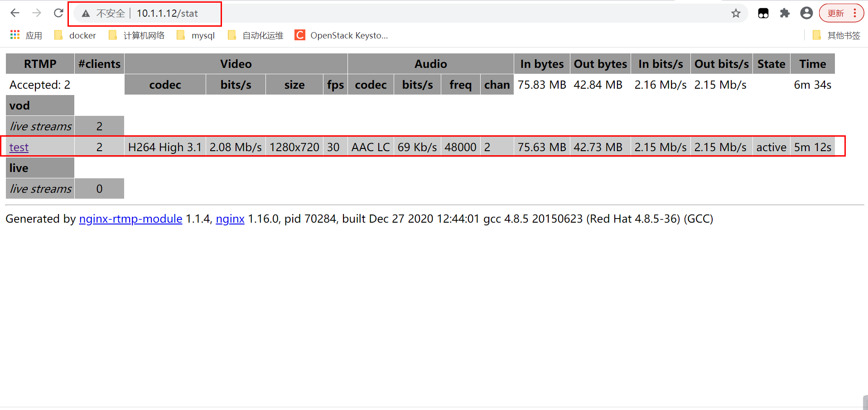Click the Out bytes column header
The width and height of the screenshot is (868, 410).
pyautogui.click(x=600, y=64)
